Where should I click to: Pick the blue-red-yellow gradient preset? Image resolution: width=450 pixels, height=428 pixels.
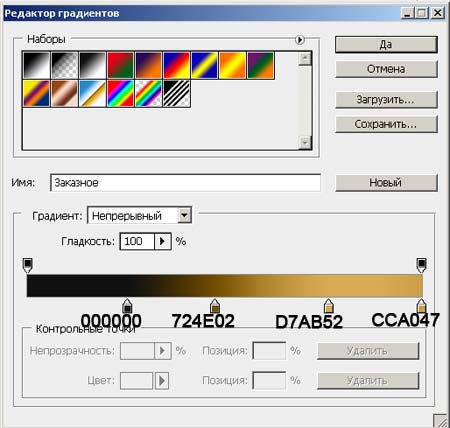point(177,65)
